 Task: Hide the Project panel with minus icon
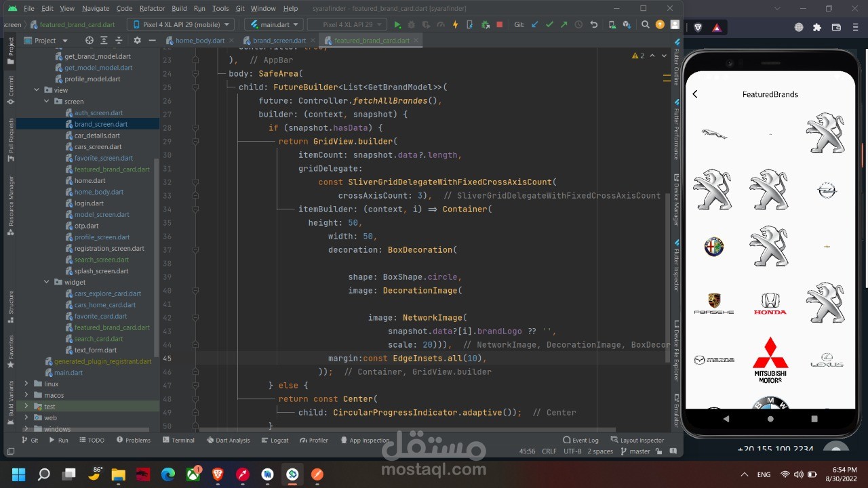tap(152, 40)
